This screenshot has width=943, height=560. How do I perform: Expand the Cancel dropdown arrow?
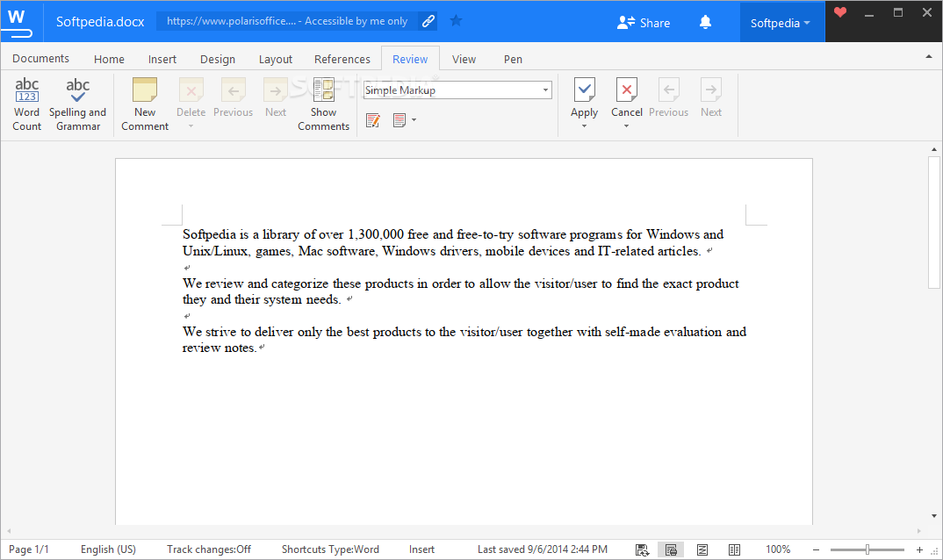point(627,126)
